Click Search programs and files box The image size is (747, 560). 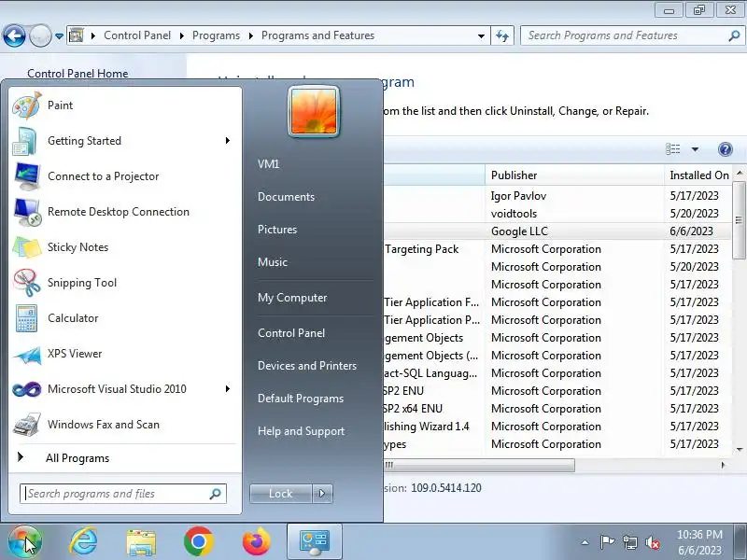(123, 494)
